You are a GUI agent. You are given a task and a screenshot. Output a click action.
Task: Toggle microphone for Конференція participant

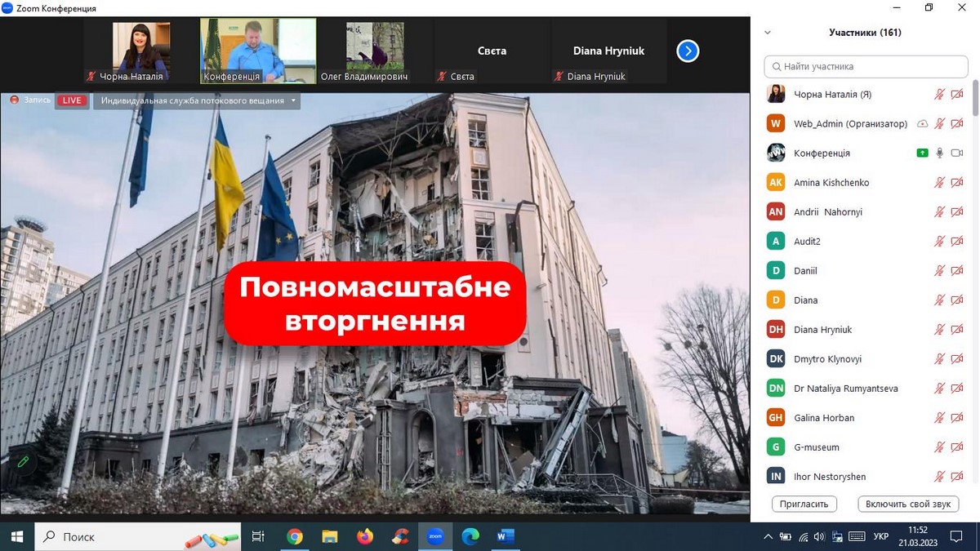[x=940, y=153]
